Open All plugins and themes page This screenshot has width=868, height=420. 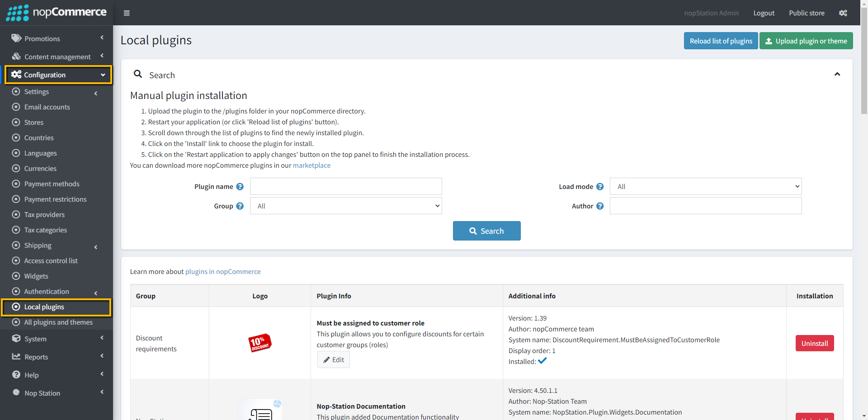click(58, 322)
